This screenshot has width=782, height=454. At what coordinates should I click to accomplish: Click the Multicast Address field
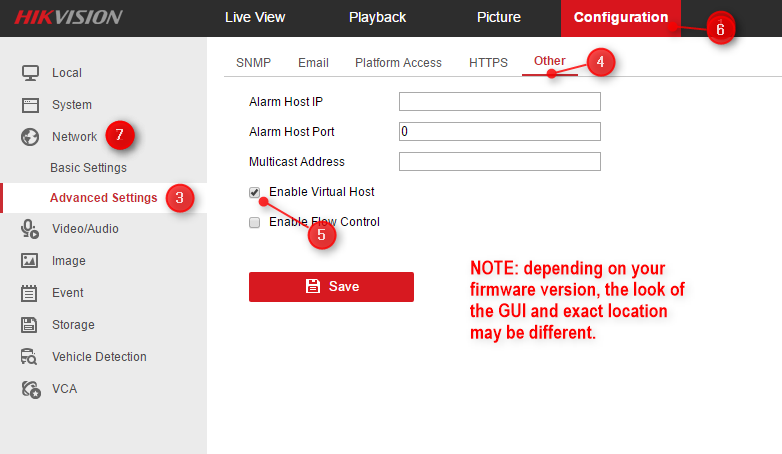click(x=500, y=162)
